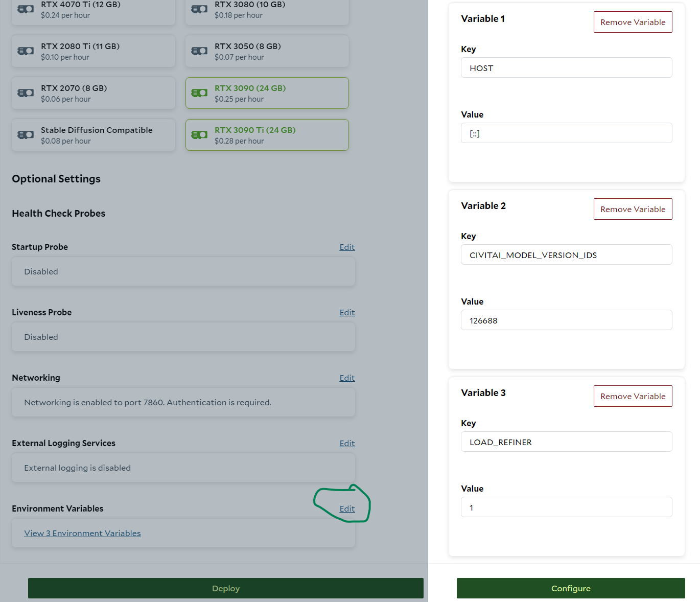Click the Configure button

(x=571, y=588)
